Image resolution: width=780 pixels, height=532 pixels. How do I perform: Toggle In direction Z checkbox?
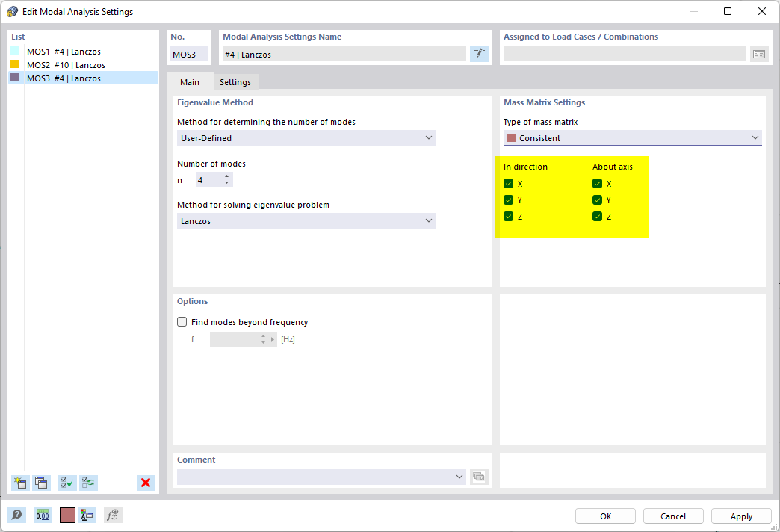point(508,217)
